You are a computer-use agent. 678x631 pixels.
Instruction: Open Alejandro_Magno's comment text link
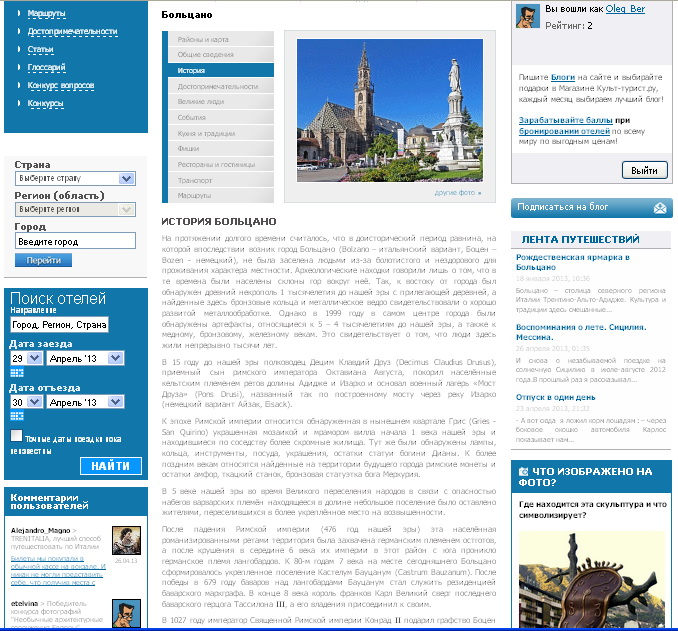tap(58, 570)
